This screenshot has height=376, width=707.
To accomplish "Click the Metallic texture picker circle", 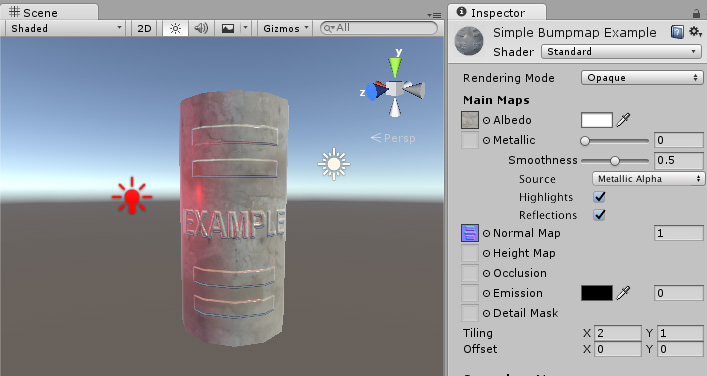I will (487, 141).
